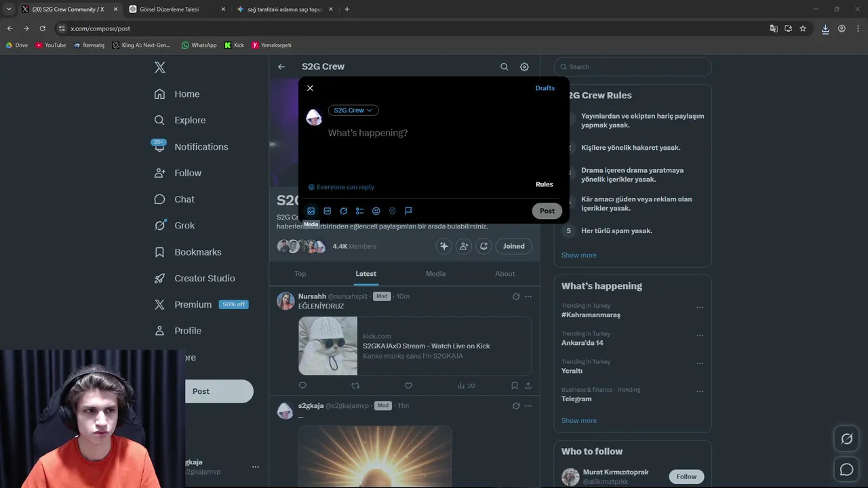Viewport: 868px width, 488px height.
Task: Invite members with add-person icon
Action: tap(464, 246)
